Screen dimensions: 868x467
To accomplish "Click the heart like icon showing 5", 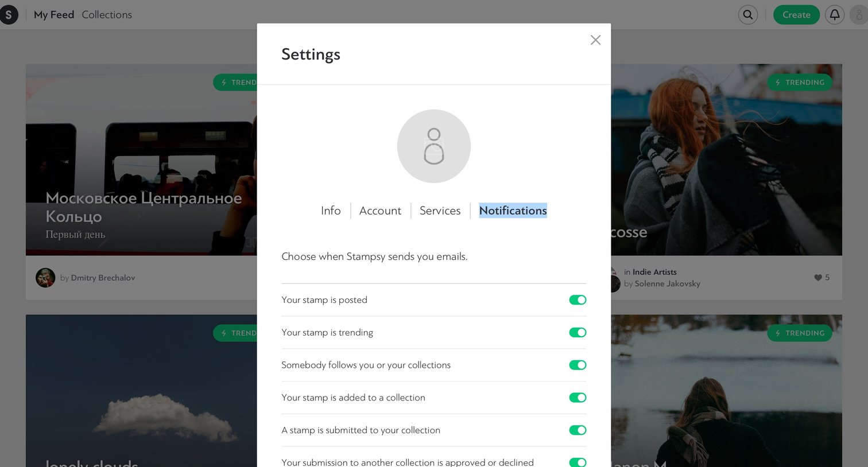I will point(817,278).
